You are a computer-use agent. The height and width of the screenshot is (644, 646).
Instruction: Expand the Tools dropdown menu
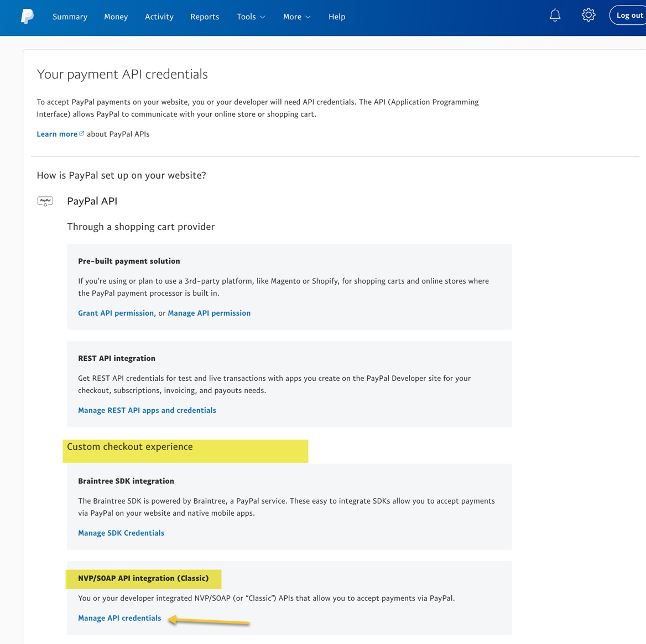[251, 17]
